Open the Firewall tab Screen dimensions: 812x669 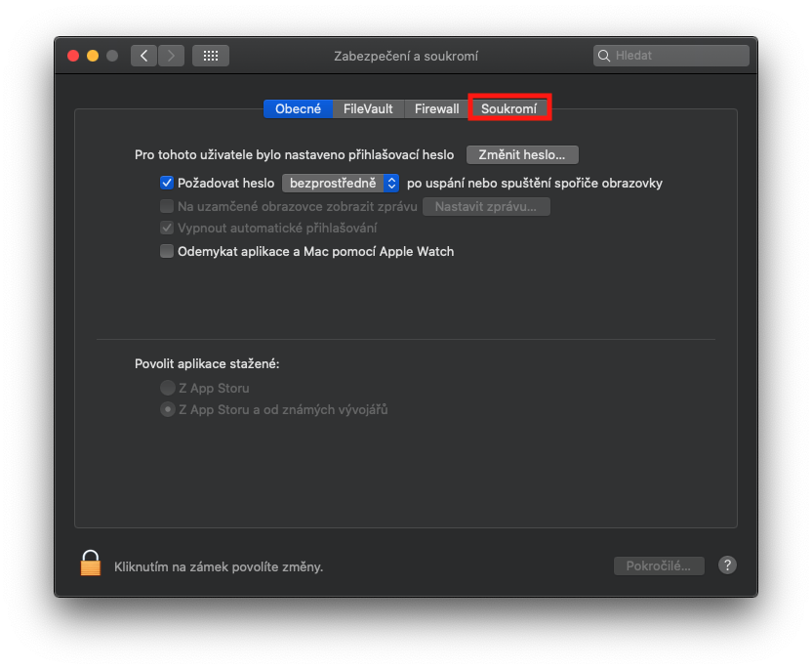[436, 108]
